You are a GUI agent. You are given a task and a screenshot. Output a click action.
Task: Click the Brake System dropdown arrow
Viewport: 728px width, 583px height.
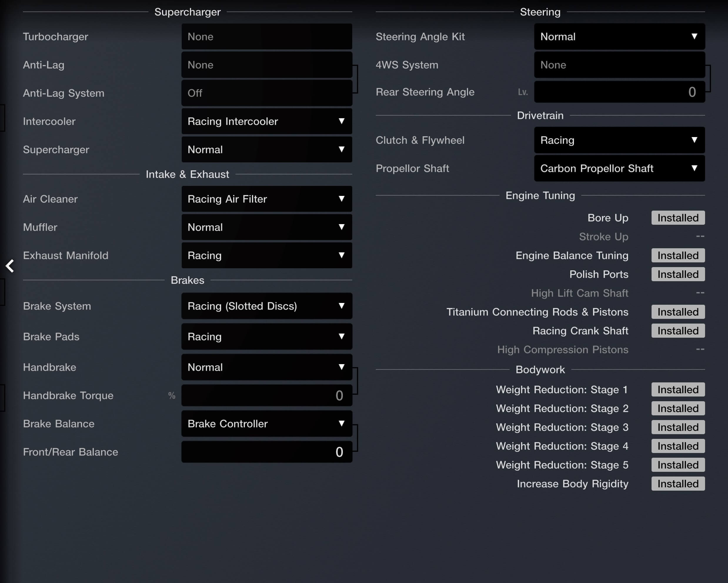(x=341, y=306)
